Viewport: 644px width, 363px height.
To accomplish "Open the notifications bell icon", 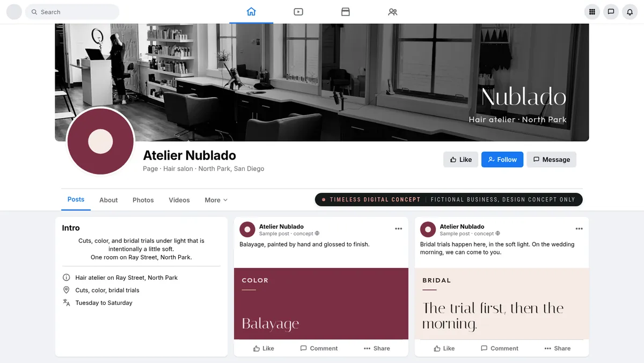I will 630,12.
